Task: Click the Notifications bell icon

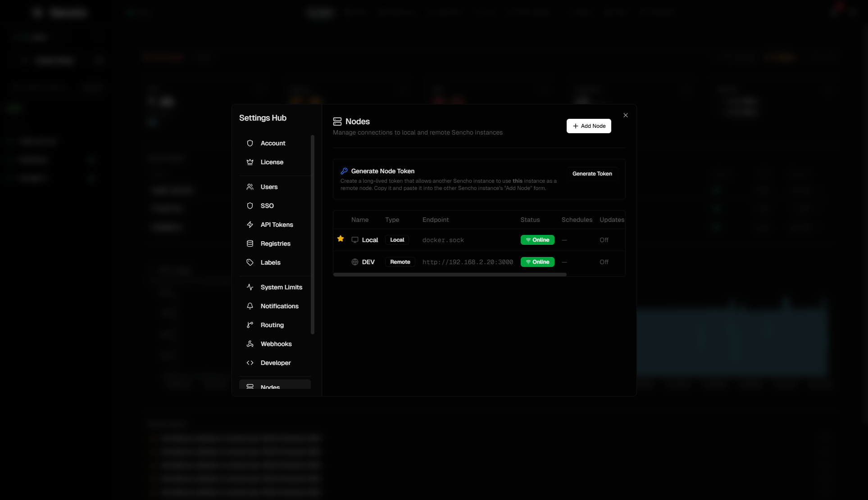Action: pyautogui.click(x=250, y=306)
